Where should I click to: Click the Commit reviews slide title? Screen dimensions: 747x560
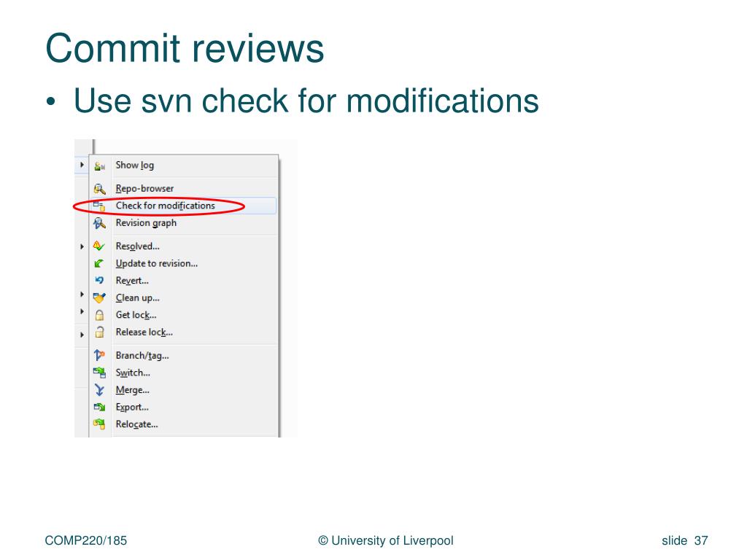(185, 48)
